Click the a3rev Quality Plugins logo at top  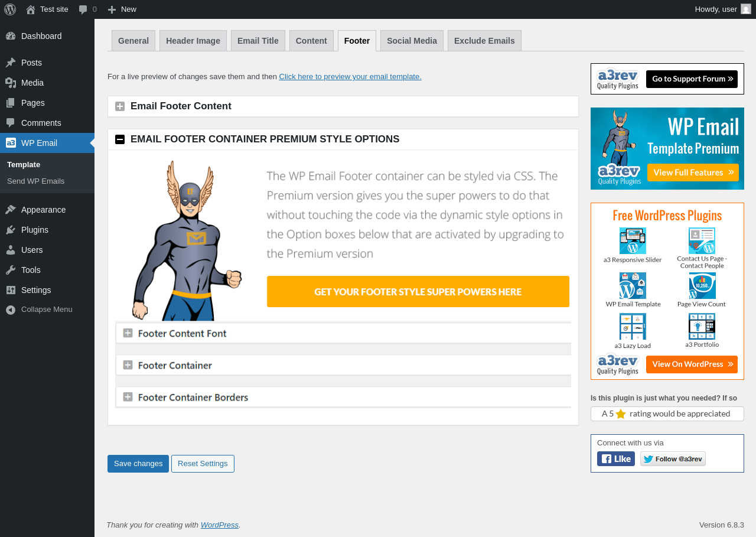(x=618, y=79)
